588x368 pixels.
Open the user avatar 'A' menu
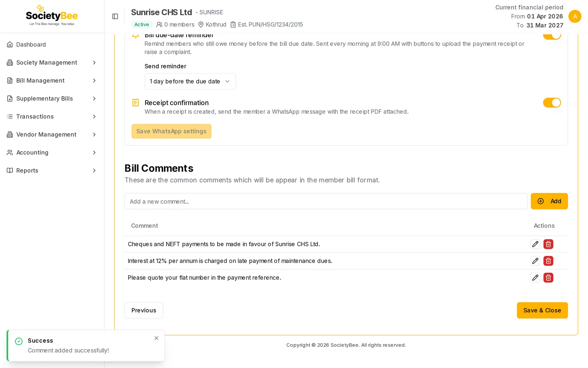click(575, 16)
